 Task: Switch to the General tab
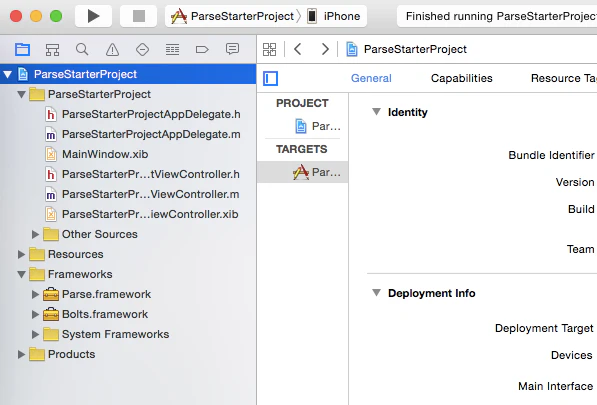click(x=371, y=78)
